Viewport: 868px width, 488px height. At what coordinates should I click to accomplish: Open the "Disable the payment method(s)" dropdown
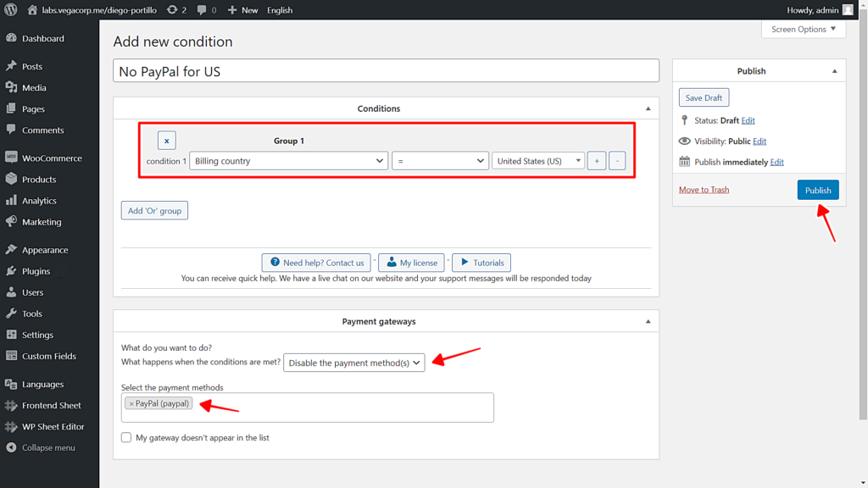353,362
